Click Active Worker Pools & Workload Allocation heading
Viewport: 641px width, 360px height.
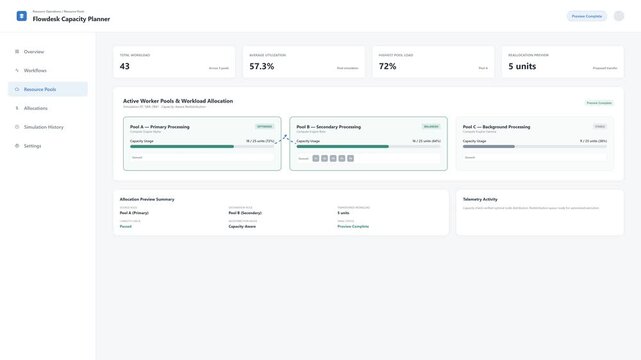tap(178, 101)
